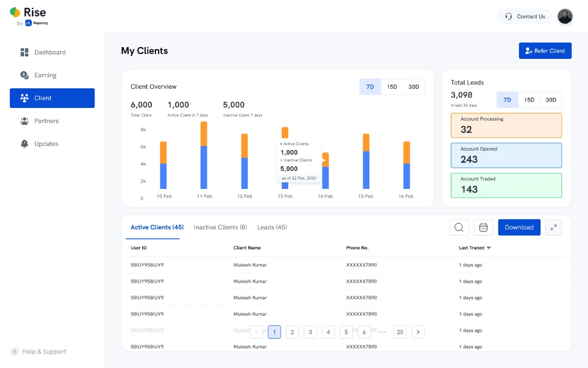The width and height of the screenshot is (588, 368).
Task: Click the 6,000 Total Client figure
Action: pos(141,105)
